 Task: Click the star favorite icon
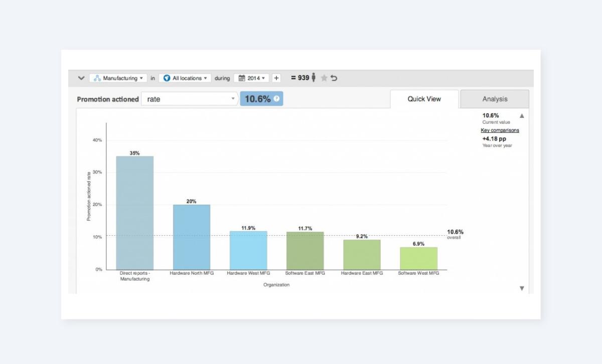324,78
